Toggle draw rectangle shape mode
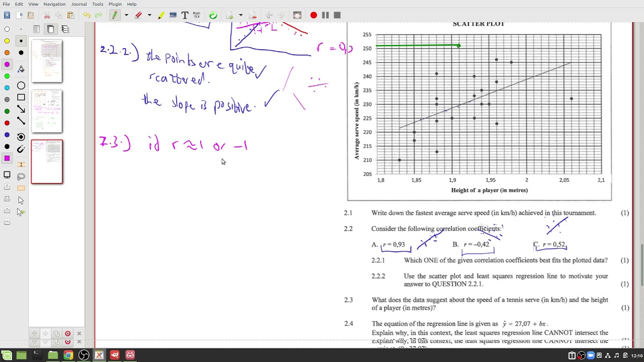Screen dimensions: 644x362 coord(21,98)
